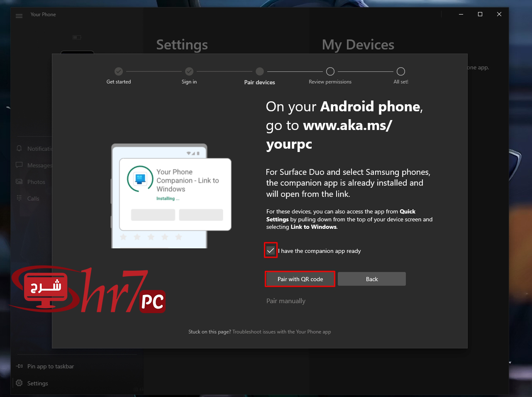
Task: Click the 'Review permissions' step label
Action: coord(330,82)
